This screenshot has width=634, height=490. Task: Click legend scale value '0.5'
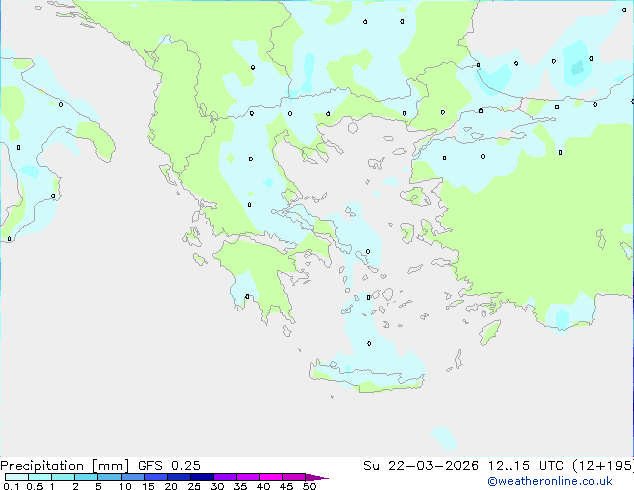pyautogui.click(x=35, y=486)
